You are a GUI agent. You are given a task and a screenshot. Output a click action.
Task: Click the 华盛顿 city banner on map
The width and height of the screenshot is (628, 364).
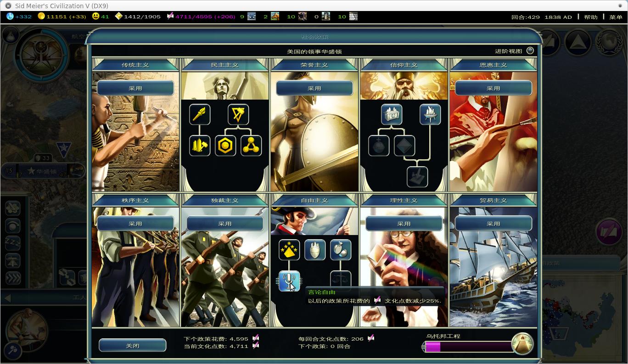[x=43, y=171]
